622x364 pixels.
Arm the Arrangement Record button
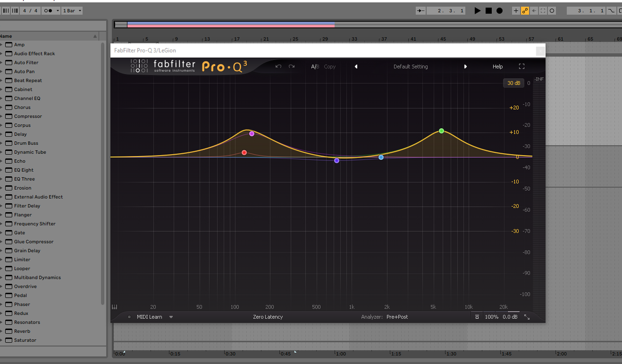coord(500,11)
